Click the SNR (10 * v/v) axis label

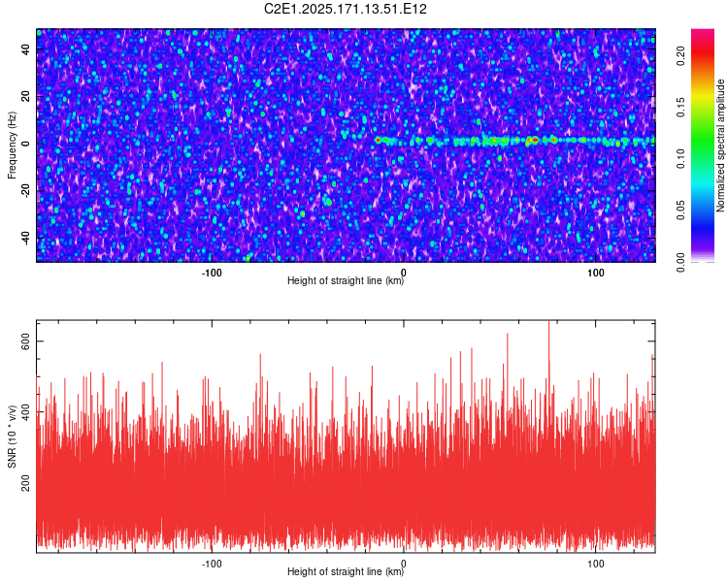pos(12,436)
